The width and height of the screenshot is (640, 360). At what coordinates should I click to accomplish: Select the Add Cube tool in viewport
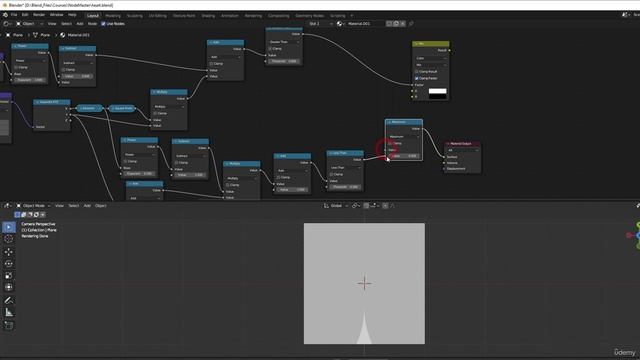(9, 325)
